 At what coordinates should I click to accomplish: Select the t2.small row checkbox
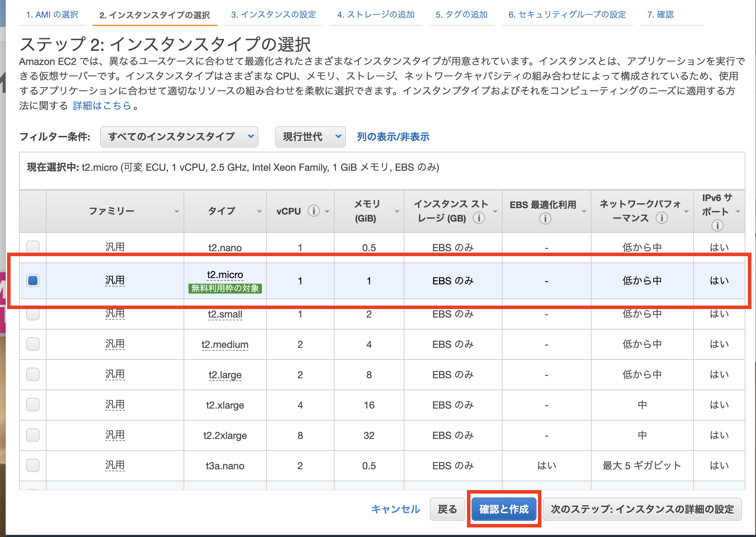33,314
